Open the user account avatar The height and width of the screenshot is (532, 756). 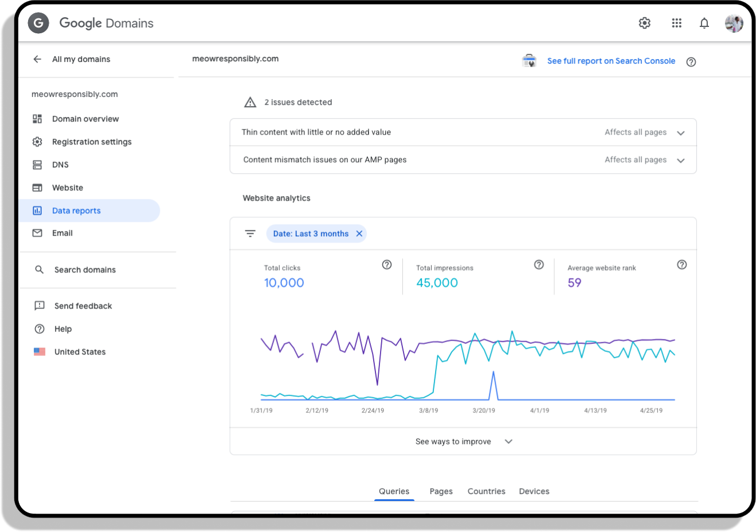734,23
